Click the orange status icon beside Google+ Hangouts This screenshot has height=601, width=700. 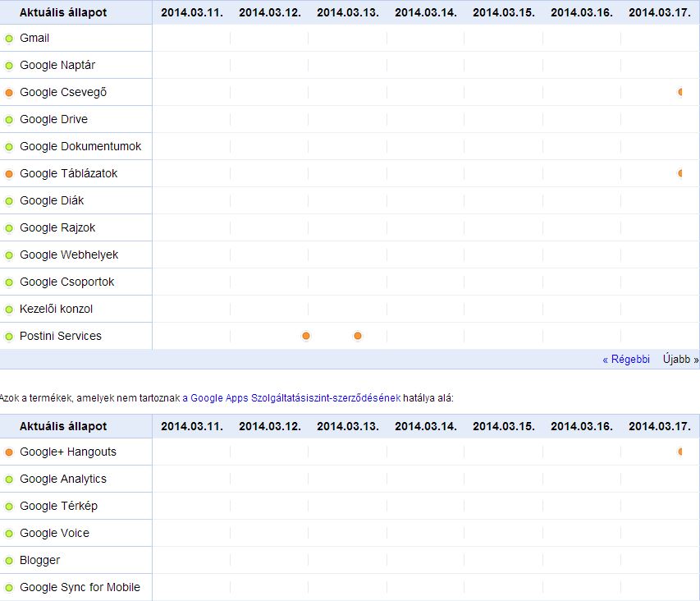point(9,452)
